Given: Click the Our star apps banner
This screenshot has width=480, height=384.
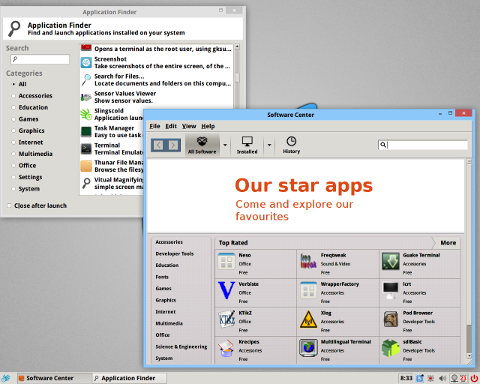Looking at the screenshot, I should pos(305,196).
